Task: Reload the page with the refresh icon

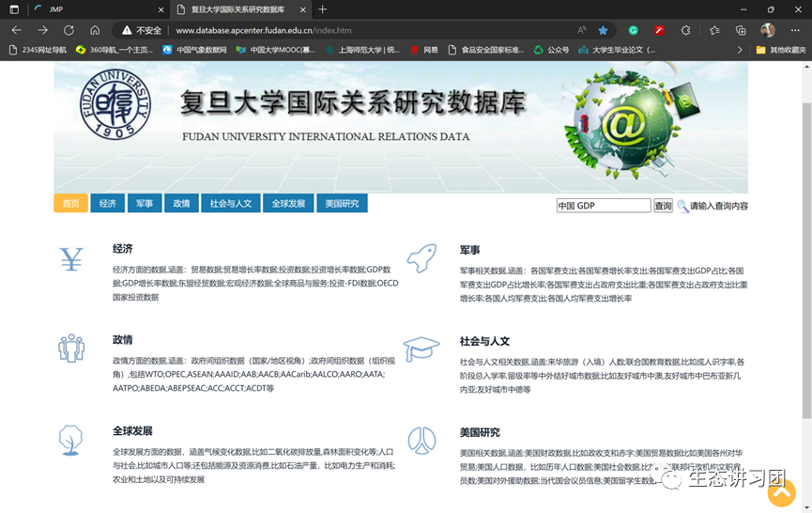Action: tap(69, 30)
